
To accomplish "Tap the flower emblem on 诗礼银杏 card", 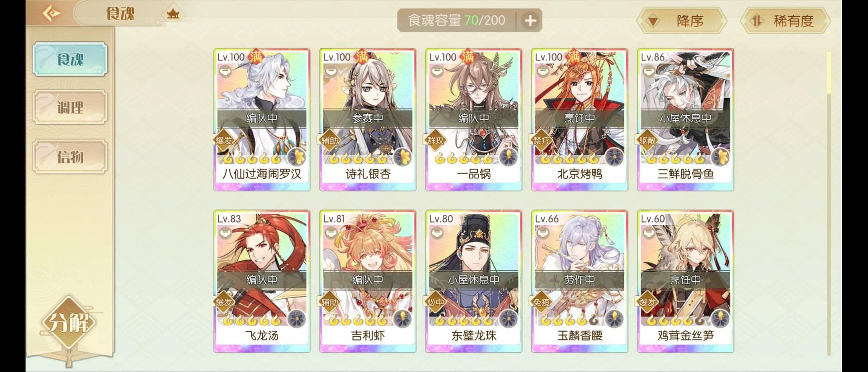I will (402, 157).
